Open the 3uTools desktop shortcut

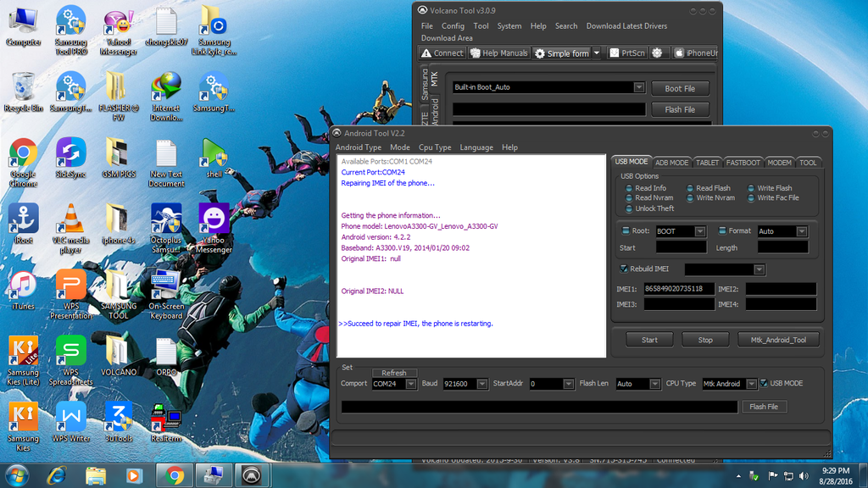tap(119, 417)
